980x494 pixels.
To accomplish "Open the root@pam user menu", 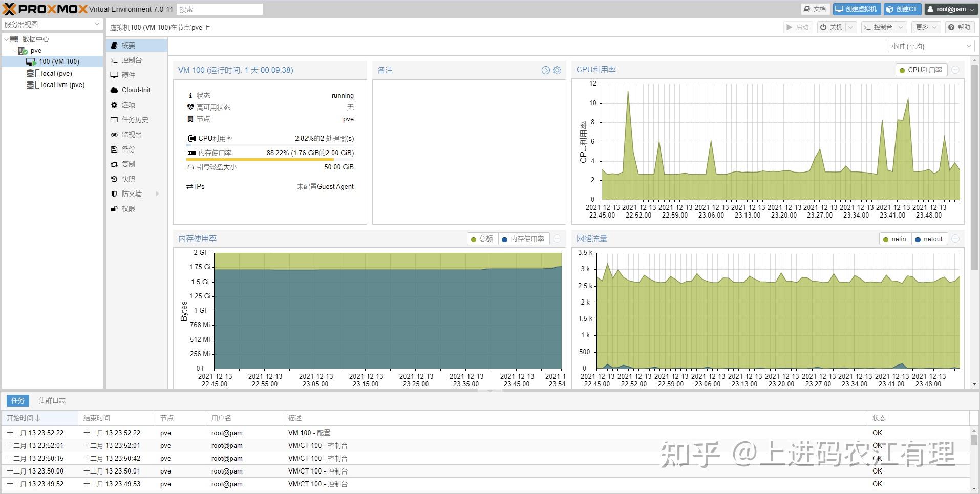I will 950,9.
